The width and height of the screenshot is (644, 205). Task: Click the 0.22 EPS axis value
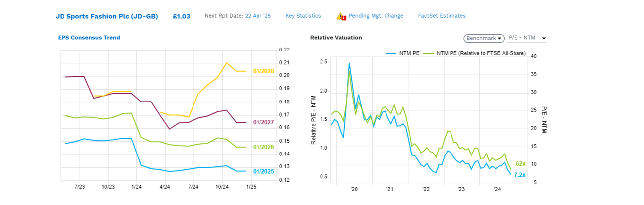pyautogui.click(x=285, y=50)
